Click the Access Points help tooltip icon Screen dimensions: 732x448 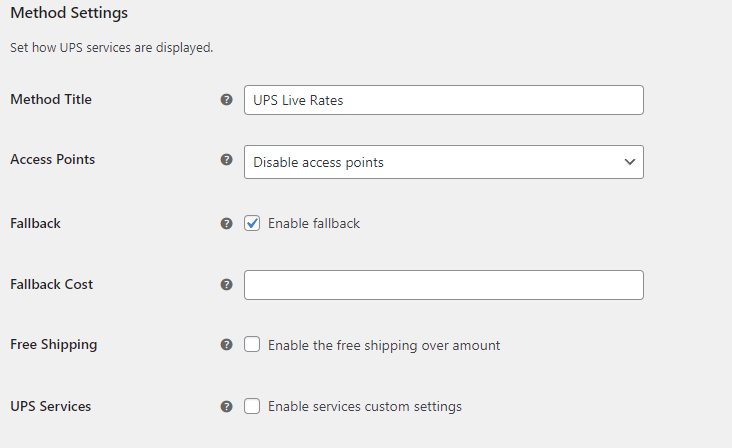tap(226, 160)
